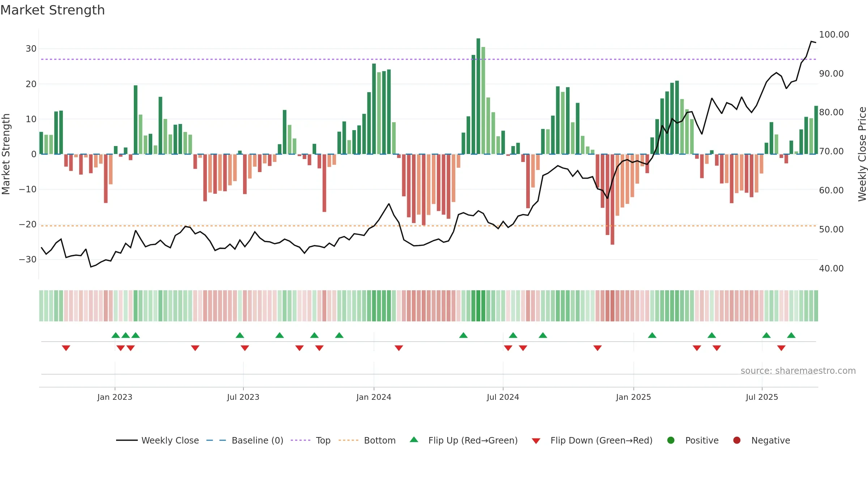Click the red Flip Down triangle in legend
The height and width of the screenshot is (488, 868).
[x=536, y=441]
